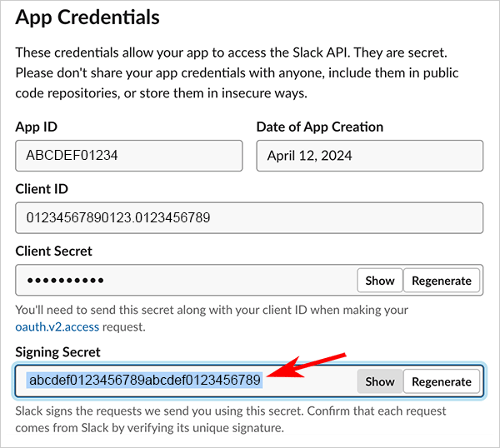
Task: Click the App ID label
Action: [x=36, y=127]
